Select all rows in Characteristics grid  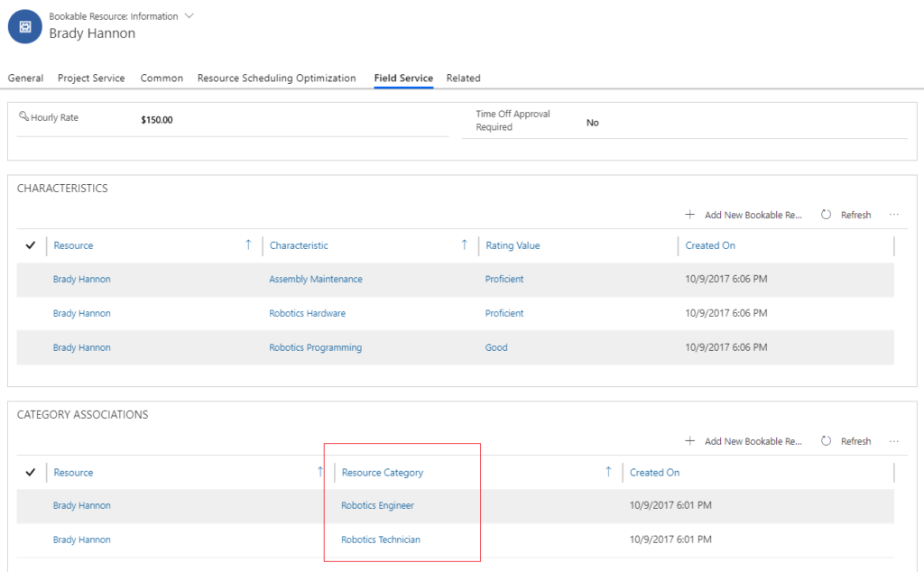point(31,245)
